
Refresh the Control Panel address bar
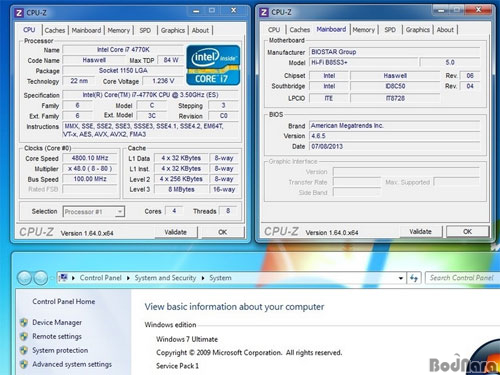[x=414, y=278]
